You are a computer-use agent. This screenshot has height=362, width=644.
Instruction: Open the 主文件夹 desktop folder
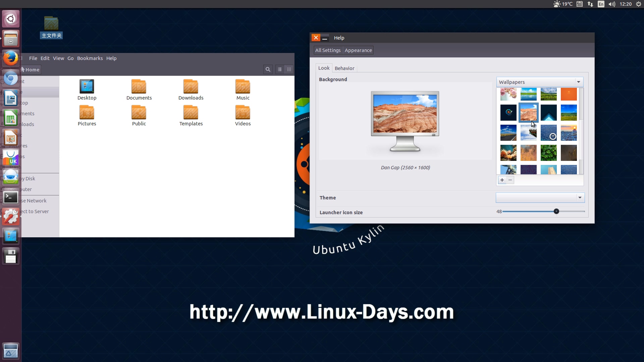coord(51,27)
